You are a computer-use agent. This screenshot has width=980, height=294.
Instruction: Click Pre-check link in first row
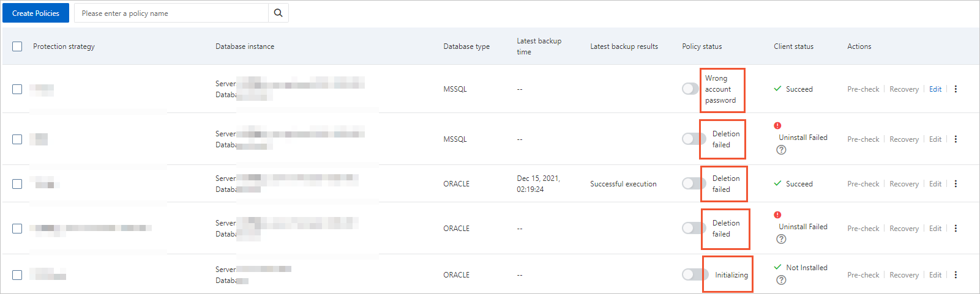point(863,89)
